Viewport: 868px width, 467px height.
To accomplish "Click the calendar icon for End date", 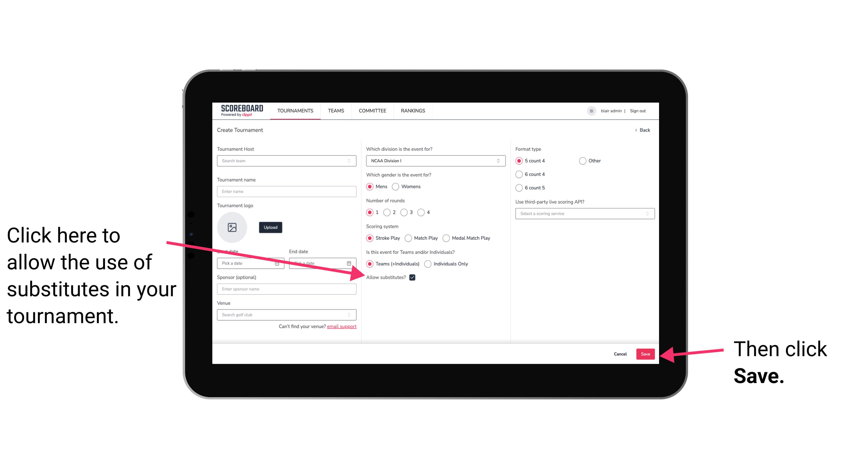I will (x=350, y=263).
